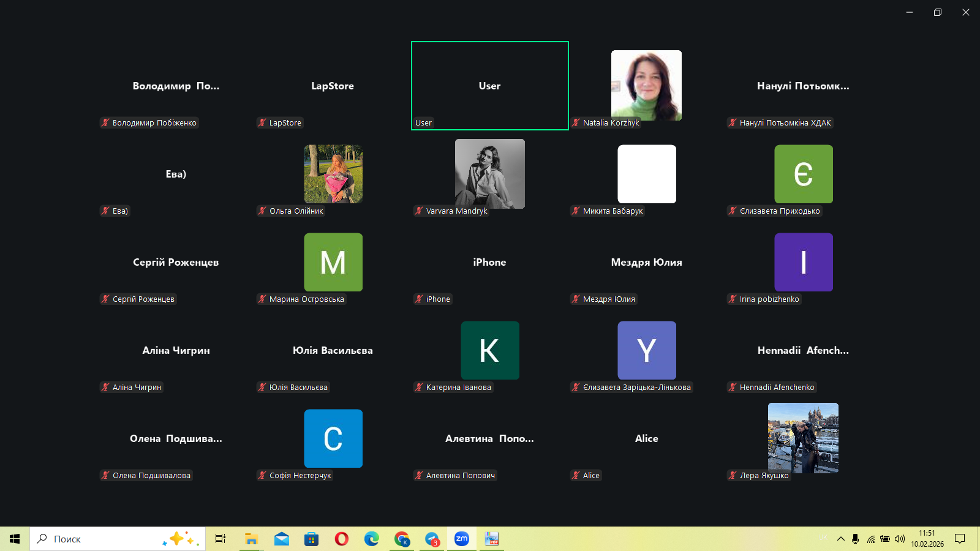Open the clock and date flyout
This screenshot has height=551, width=980.
[x=927, y=539]
